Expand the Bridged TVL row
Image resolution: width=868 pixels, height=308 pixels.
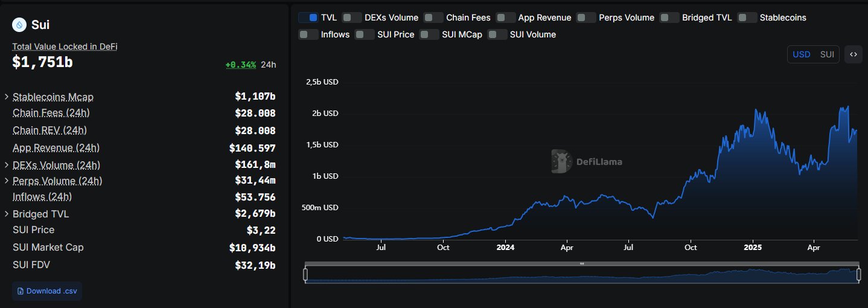pos(7,214)
